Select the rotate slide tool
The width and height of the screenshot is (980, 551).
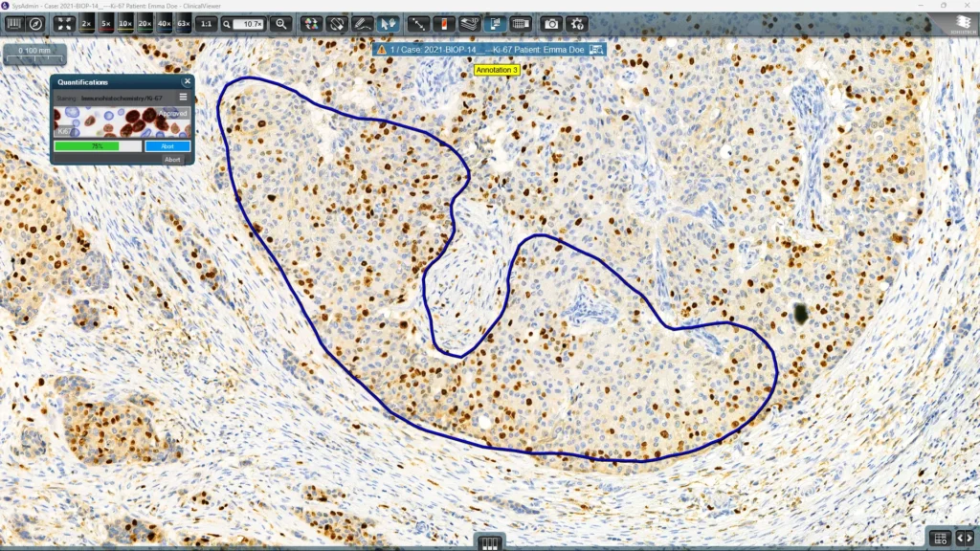pos(336,24)
